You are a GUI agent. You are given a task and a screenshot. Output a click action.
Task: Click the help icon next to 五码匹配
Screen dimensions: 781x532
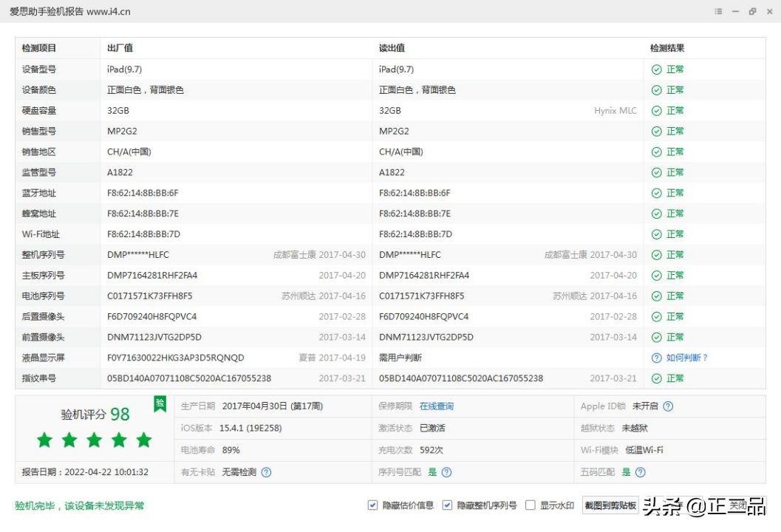point(640,472)
